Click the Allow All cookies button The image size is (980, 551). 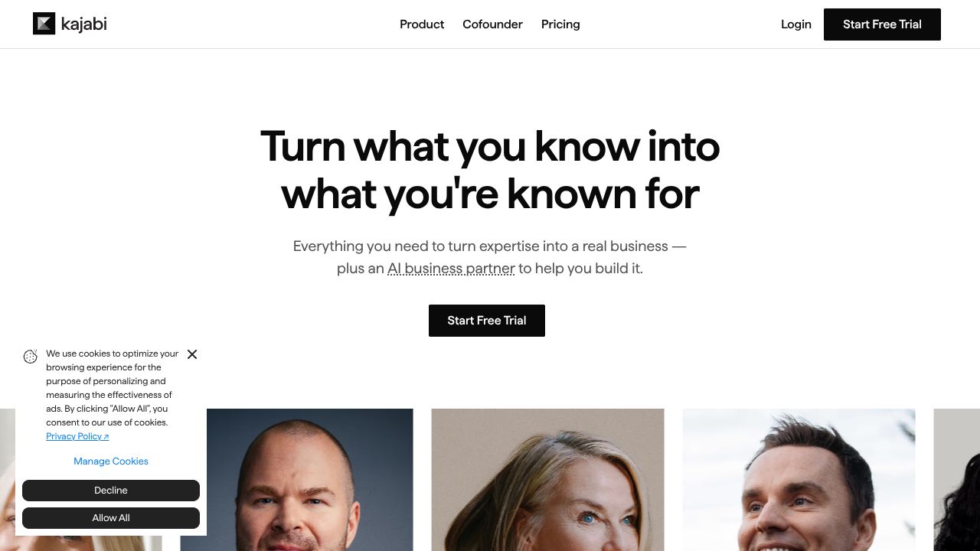tap(111, 518)
